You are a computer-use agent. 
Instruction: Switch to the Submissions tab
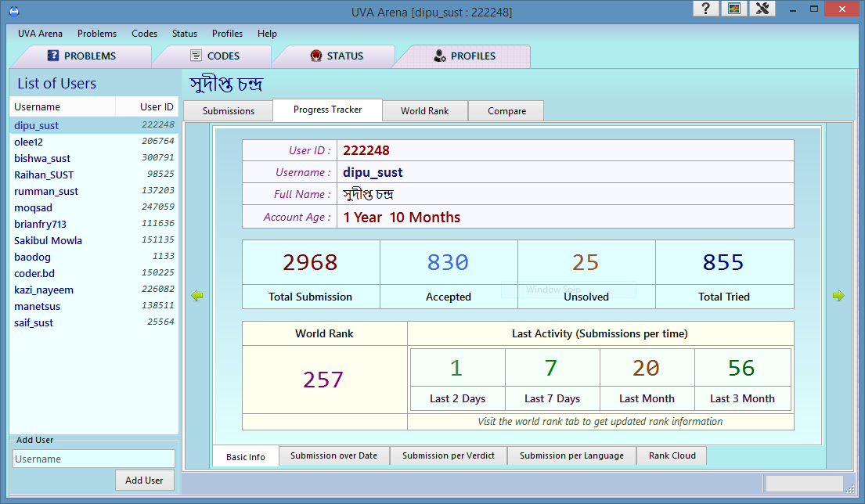pos(229,111)
